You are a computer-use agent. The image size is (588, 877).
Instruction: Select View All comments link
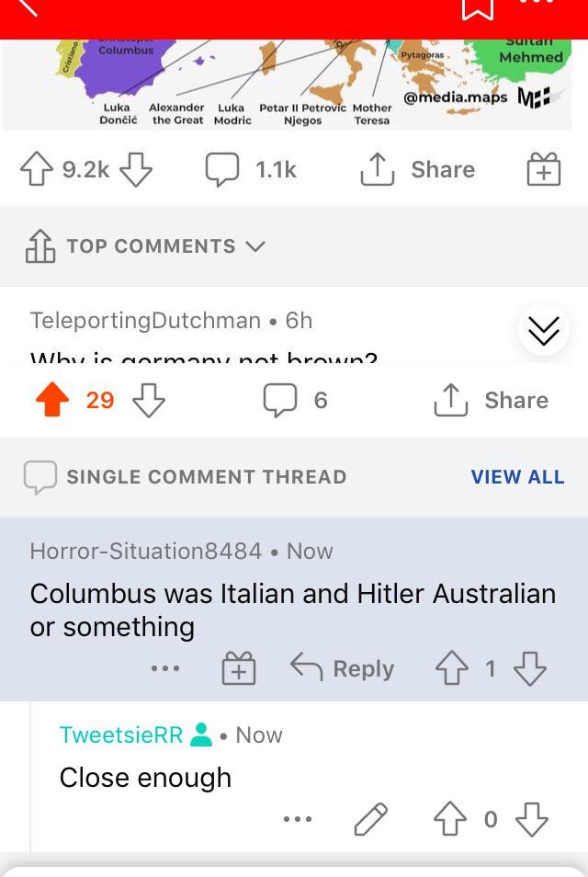pos(517,477)
